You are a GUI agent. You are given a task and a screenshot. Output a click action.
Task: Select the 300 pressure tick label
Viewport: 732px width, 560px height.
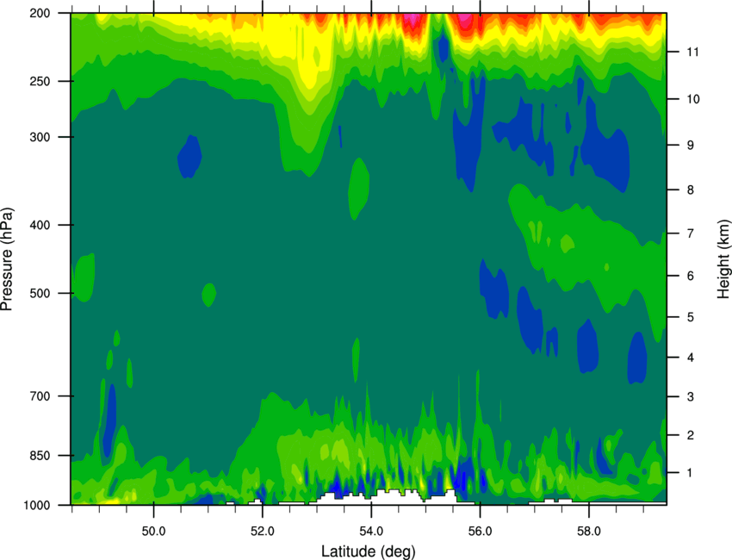[x=40, y=137]
